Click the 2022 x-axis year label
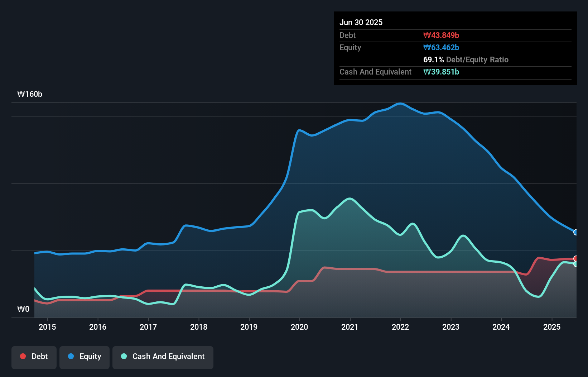The image size is (588, 377). 400,327
